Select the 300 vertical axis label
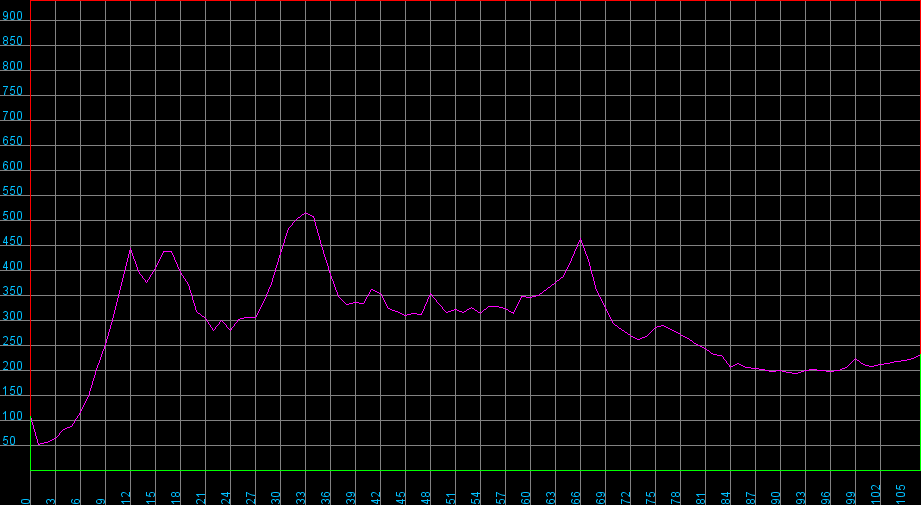The height and width of the screenshot is (505, 921). click(12, 316)
